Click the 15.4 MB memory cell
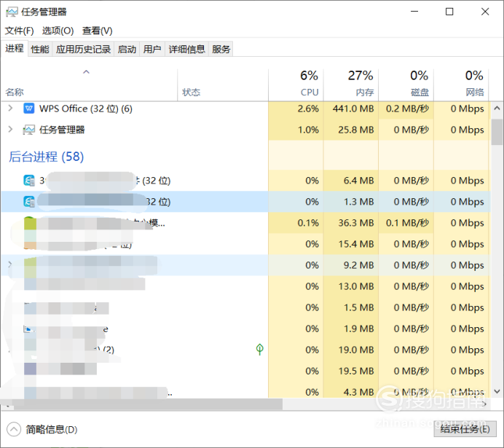The width and height of the screenshot is (504, 448). coord(350,244)
